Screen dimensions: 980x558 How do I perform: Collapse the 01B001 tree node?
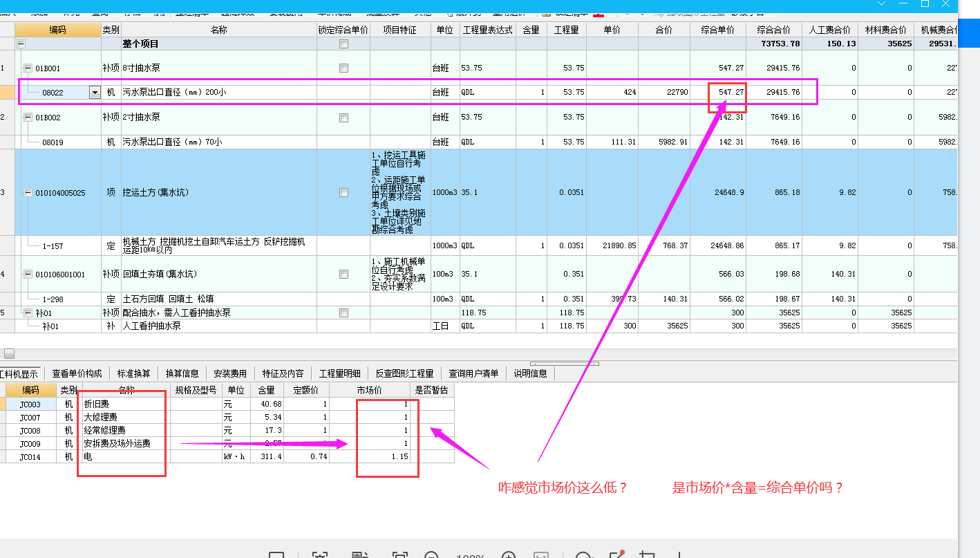[x=28, y=68]
